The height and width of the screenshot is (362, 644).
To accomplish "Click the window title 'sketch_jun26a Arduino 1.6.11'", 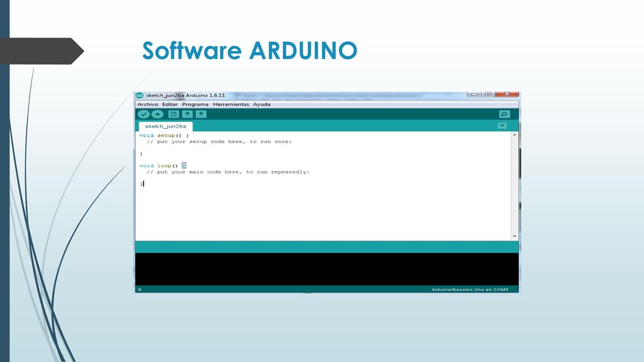I will pos(186,96).
